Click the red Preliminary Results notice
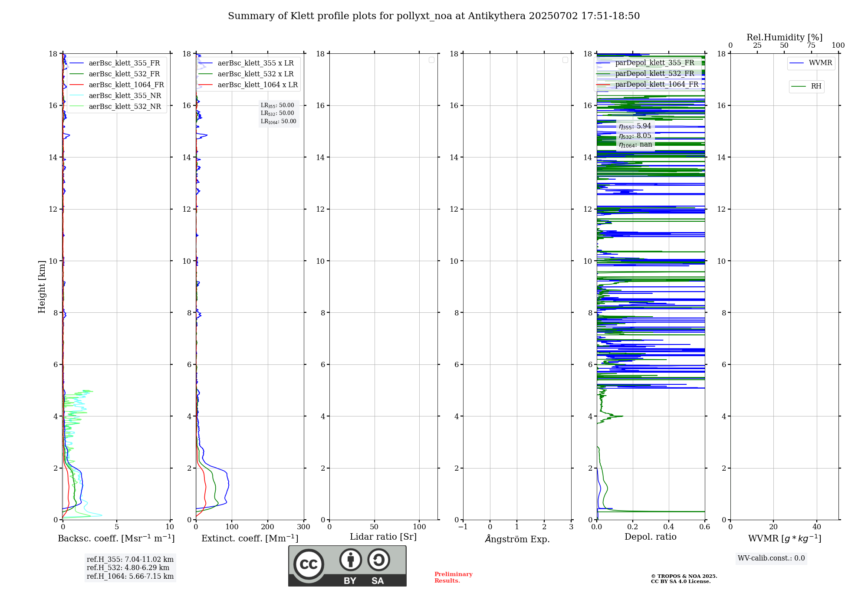This screenshot has width=868, height=590. pos(454,577)
